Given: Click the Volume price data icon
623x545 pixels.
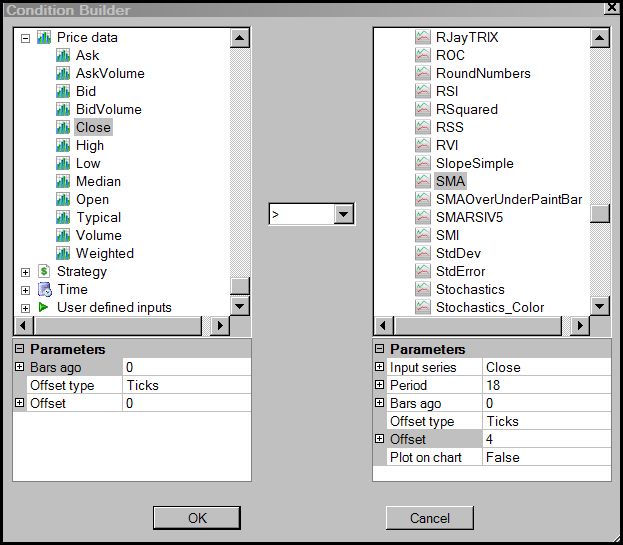Looking at the screenshot, I should [x=63, y=235].
